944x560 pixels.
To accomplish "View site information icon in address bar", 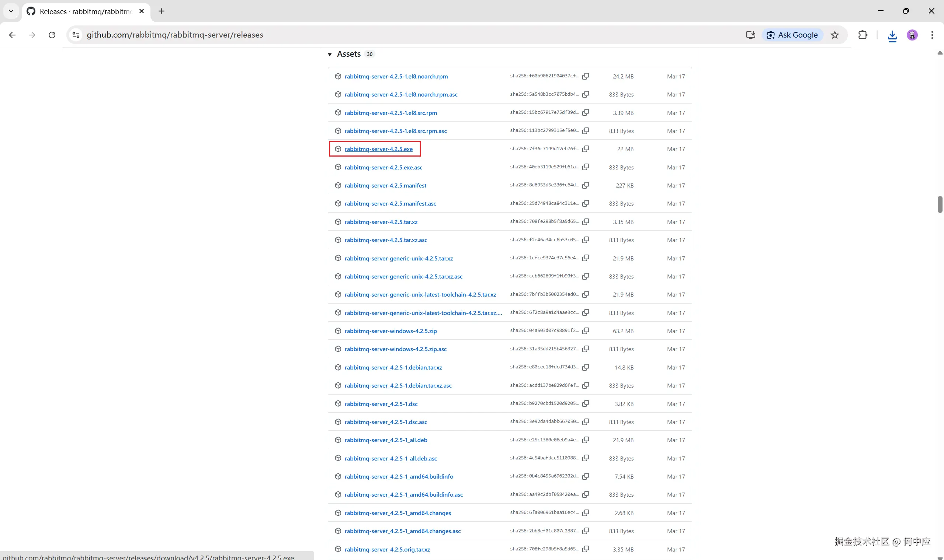I will tap(76, 35).
